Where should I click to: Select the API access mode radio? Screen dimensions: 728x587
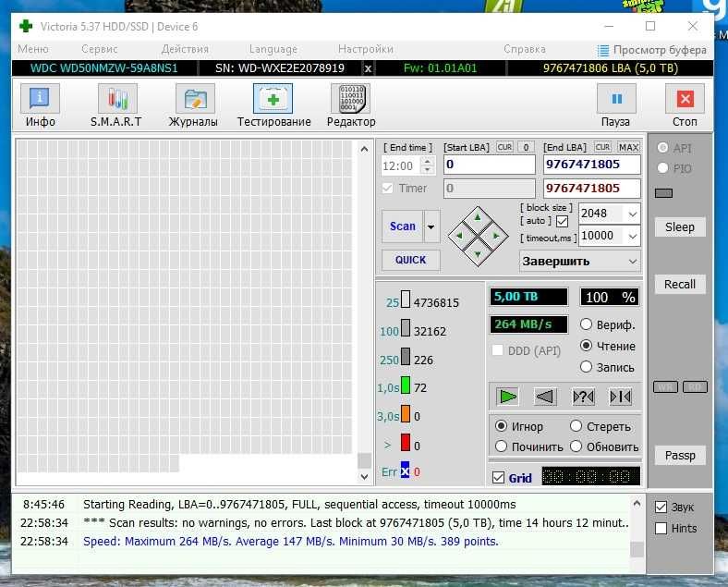click(x=662, y=148)
